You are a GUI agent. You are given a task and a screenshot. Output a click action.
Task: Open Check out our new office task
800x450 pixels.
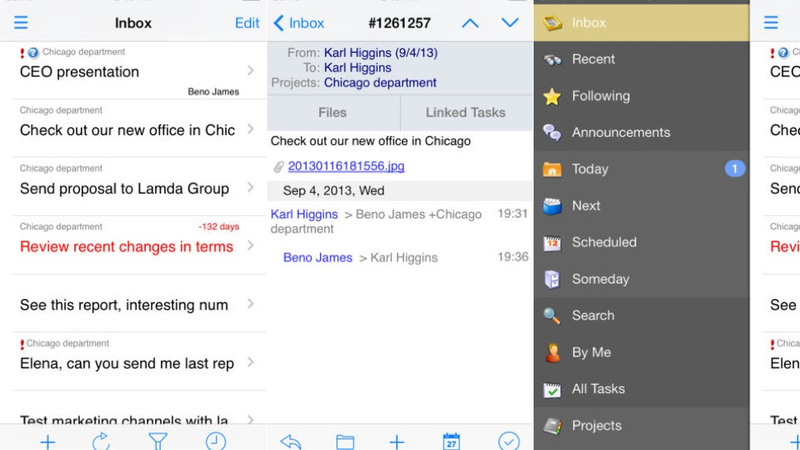[x=127, y=130]
